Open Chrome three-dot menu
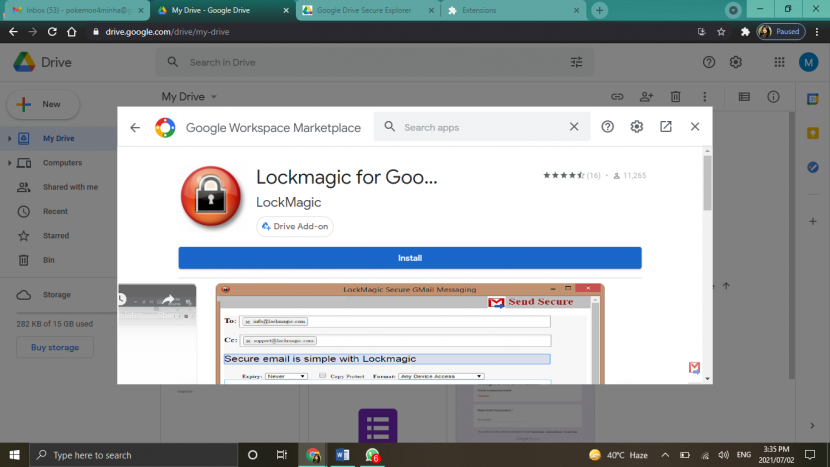830x467 pixels. pyautogui.click(x=817, y=32)
